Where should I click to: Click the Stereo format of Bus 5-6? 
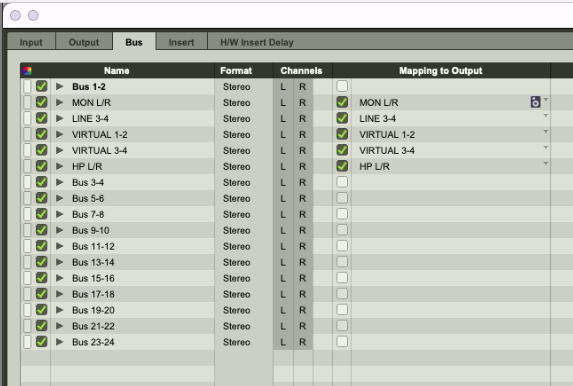coord(237,198)
